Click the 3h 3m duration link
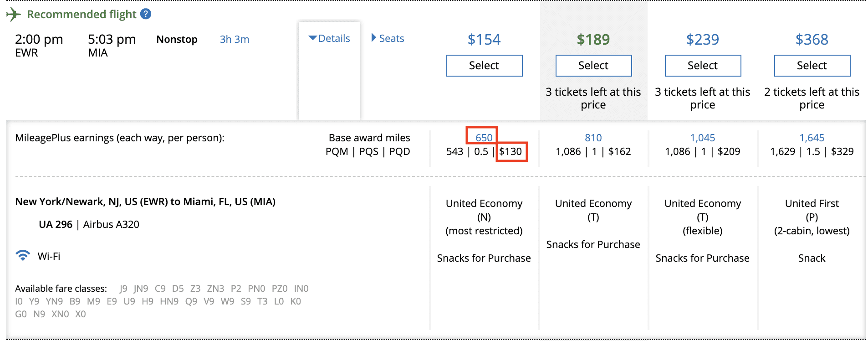Image resolution: width=868 pixels, height=341 pixels. pos(234,39)
